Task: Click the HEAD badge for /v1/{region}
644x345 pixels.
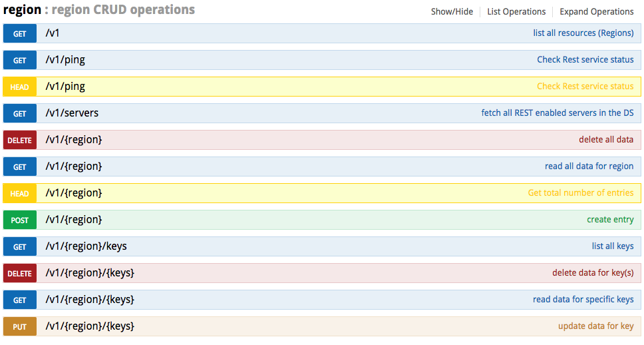Action: (x=20, y=193)
